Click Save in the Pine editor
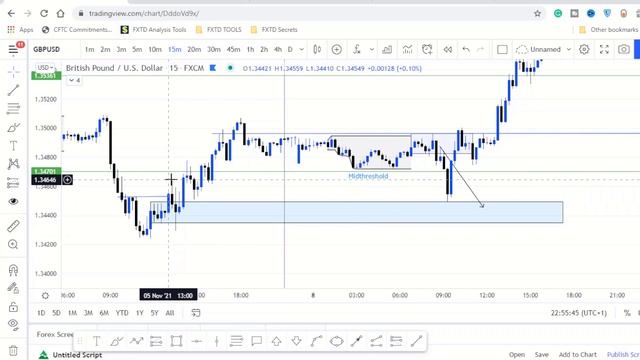Image resolution: width=640 pixels, height=360 pixels. [542, 355]
